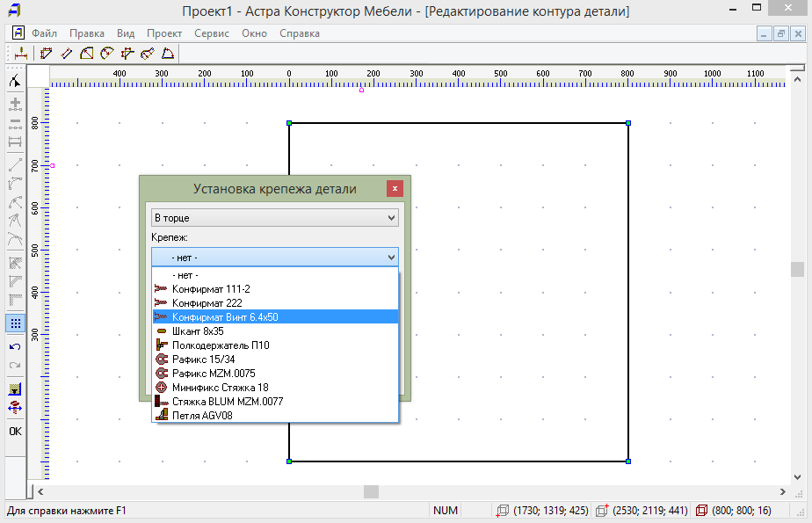Select Конфирмат 222 from the list
The image size is (812, 523).
click(275, 303)
